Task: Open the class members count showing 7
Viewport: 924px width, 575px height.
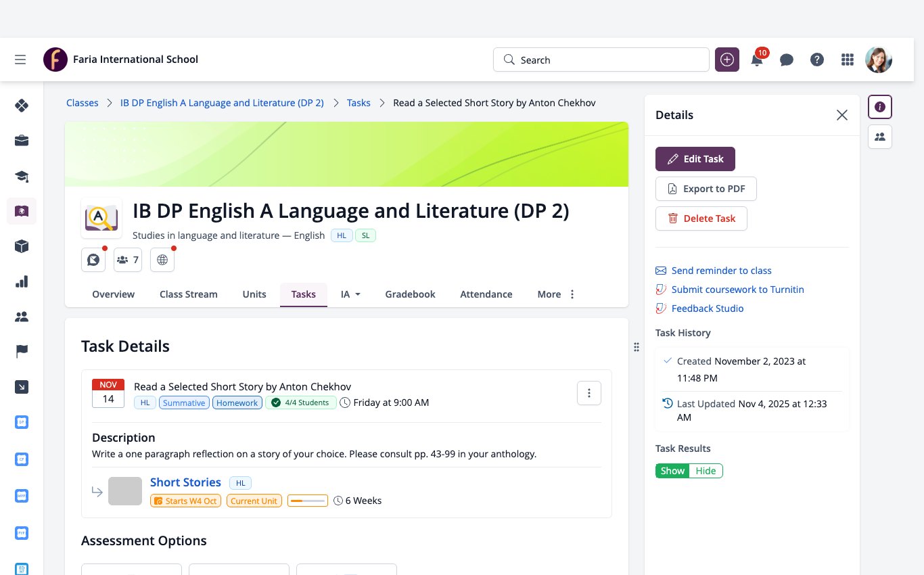Action: click(x=128, y=260)
